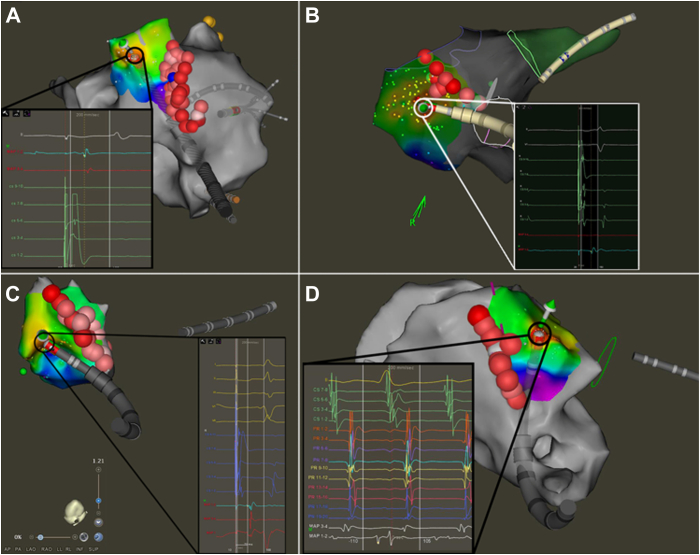Click the middle tool icon in panel A's electrogram toolbar
This screenshot has width=700, height=555.
(x=16, y=113)
